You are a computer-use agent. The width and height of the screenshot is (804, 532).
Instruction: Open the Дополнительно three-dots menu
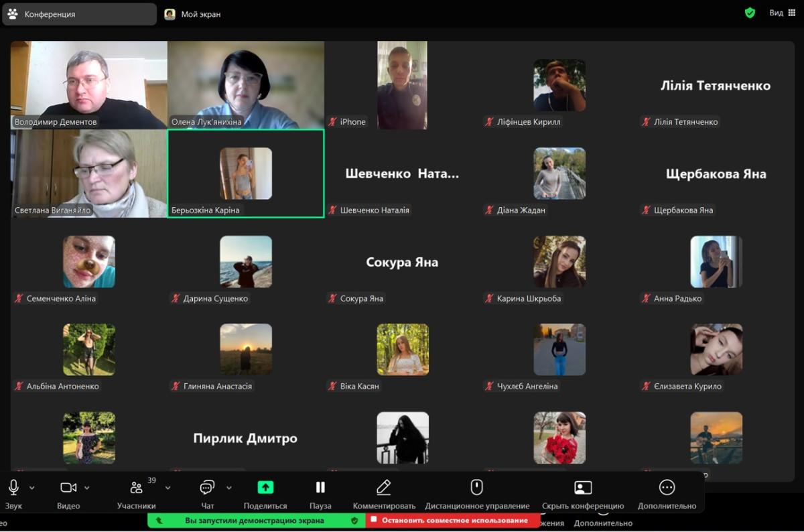(667, 488)
